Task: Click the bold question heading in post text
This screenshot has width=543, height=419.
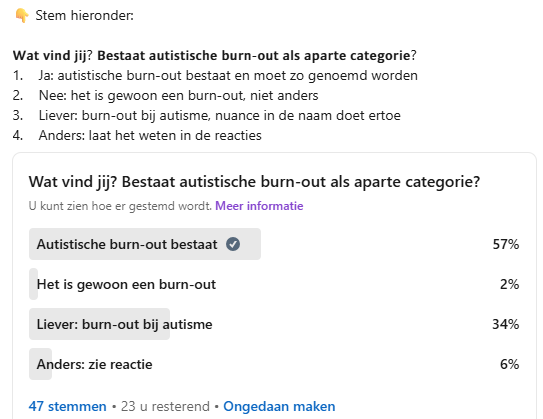Action: (215, 55)
